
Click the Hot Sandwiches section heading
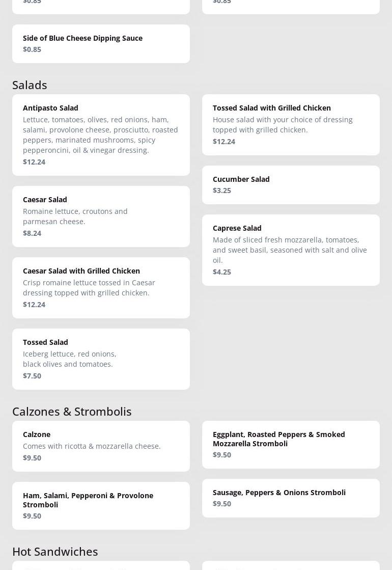click(x=55, y=552)
